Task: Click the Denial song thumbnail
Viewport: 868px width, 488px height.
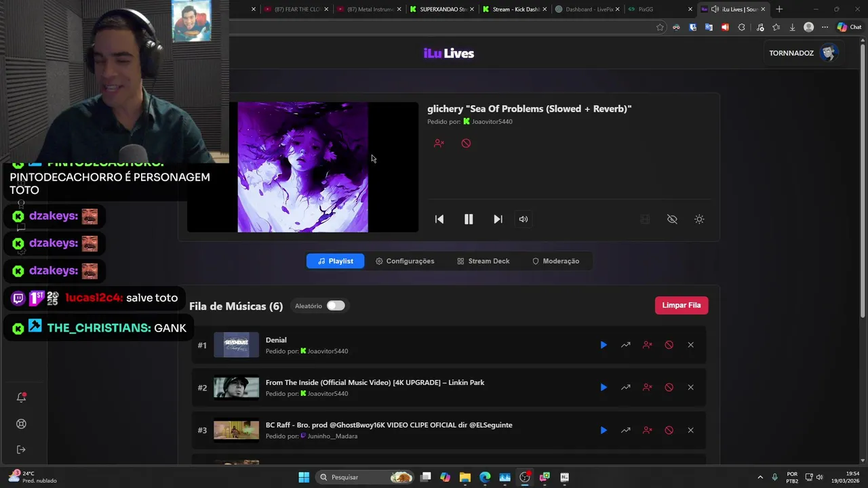Action: [236, 345]
